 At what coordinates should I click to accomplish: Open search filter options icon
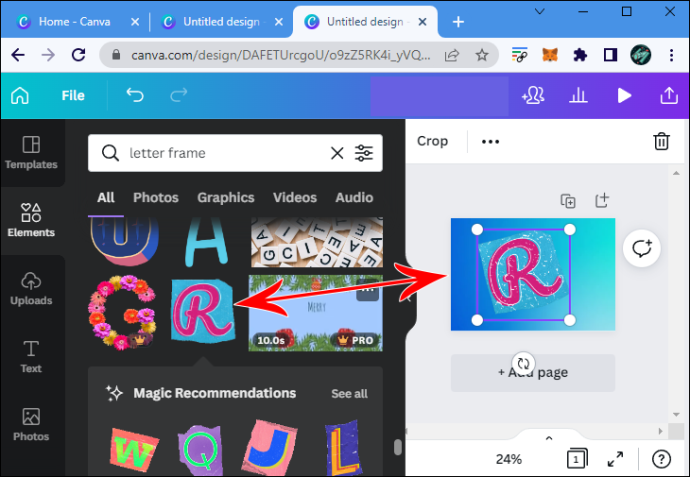(364, 153)
